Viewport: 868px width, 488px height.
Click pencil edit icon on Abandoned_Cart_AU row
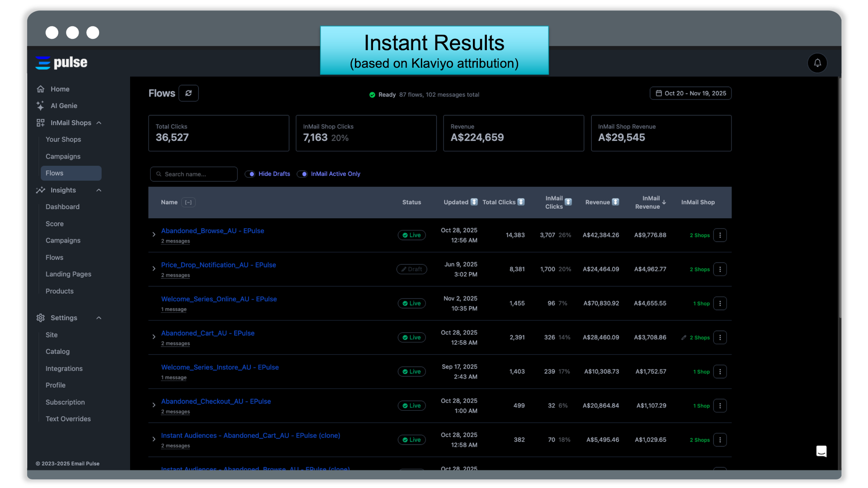[684, 338]
